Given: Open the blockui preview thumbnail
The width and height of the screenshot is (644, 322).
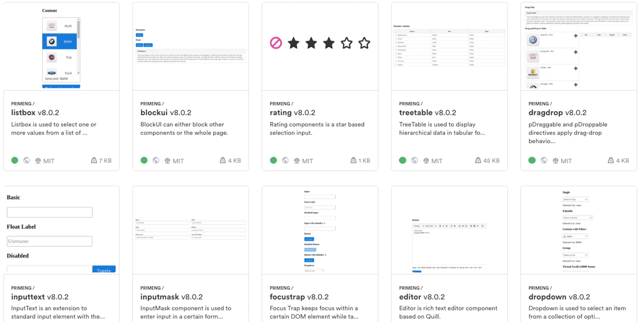Looking at the screenshot, I should 191,46.
